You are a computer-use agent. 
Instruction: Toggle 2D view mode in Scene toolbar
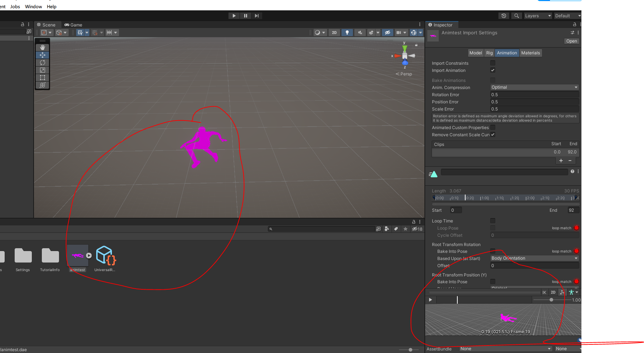[334, 33]
